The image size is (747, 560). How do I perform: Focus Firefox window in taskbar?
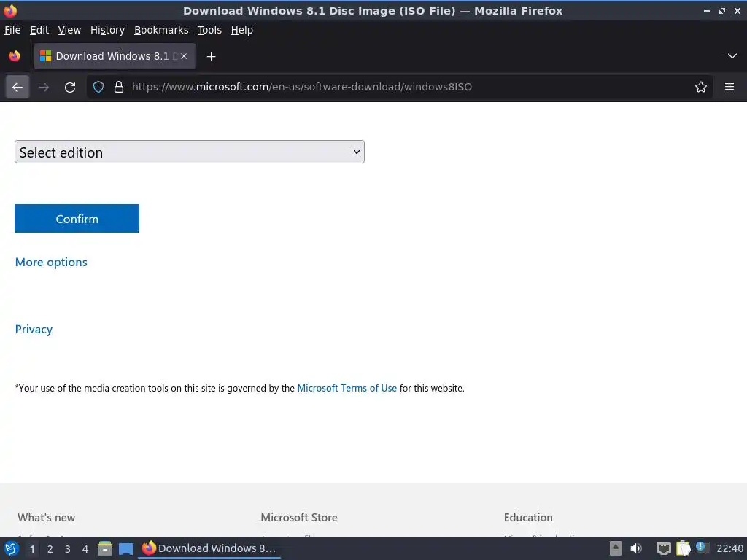tap(209, 548)
